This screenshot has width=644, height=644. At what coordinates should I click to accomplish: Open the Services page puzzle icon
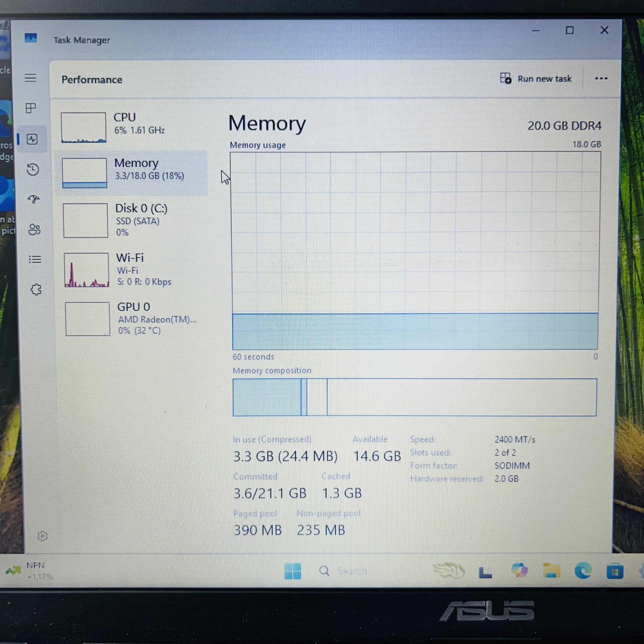36,289
